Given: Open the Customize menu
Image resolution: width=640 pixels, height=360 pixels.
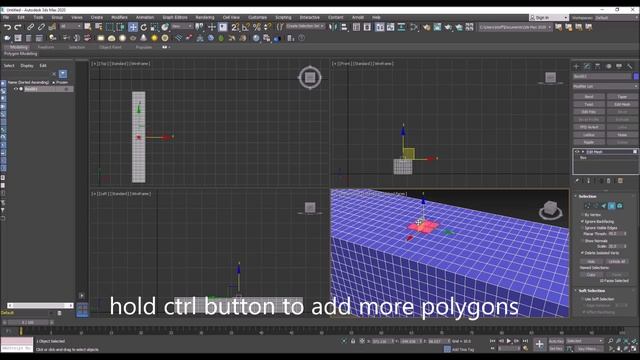Looking at the screenshot, I should (258, 18).
